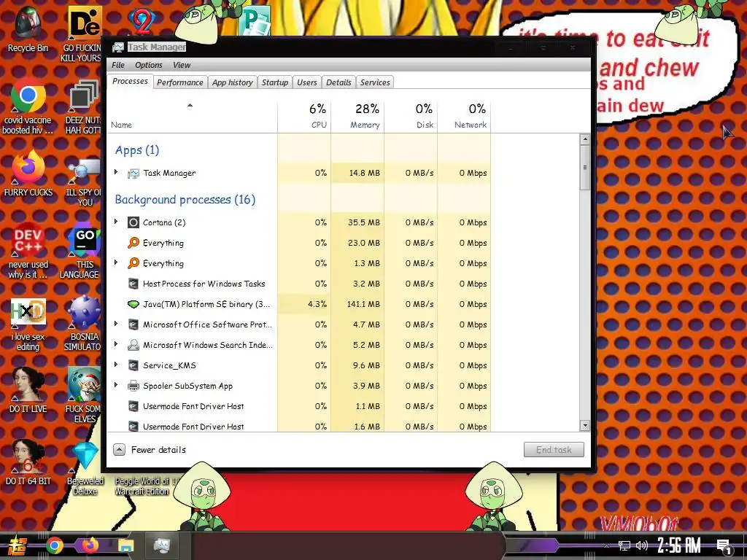Select Host Process for Windows Tasks row

[299, 284]
